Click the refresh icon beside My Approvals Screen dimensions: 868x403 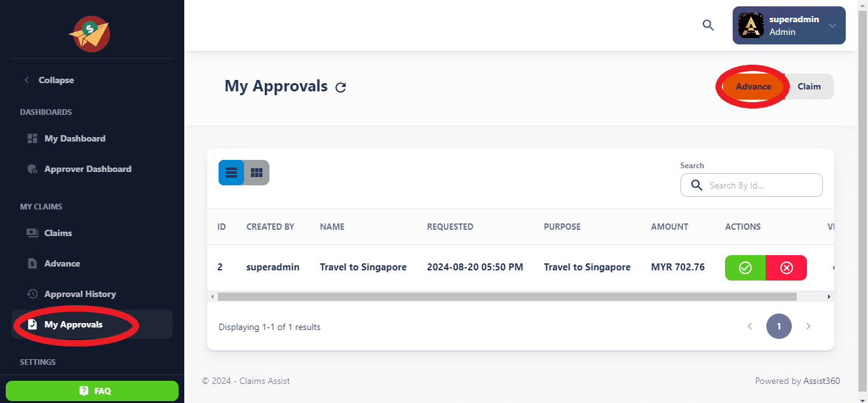coord(341,88)
